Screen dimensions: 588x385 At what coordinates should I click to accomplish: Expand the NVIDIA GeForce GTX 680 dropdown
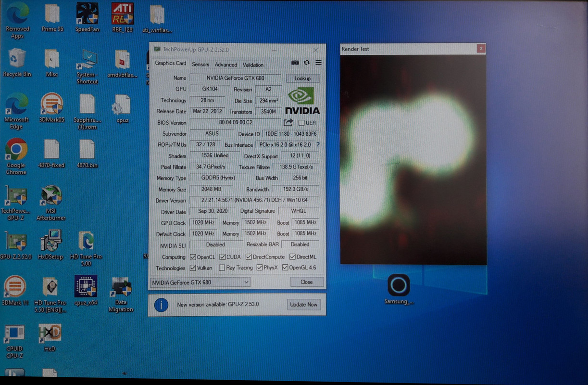tap(200, 282)
